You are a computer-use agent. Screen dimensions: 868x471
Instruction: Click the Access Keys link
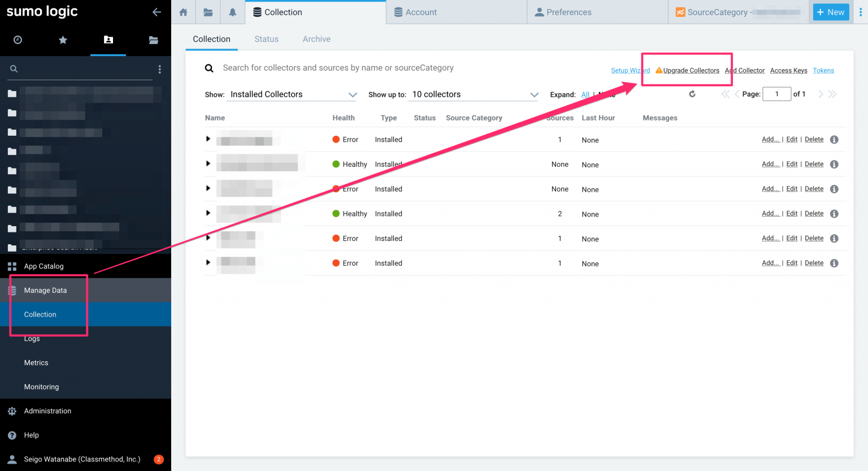pos(788,71)
